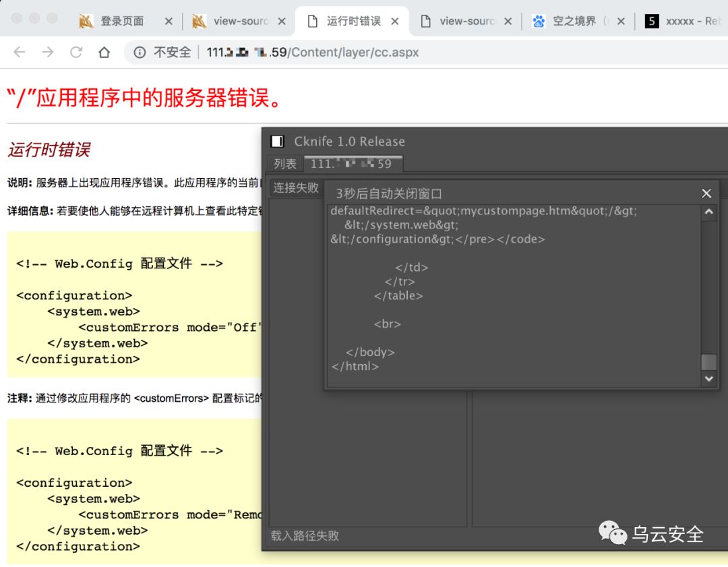728x567 pixels.
Task: Click the browser back arrow
Action: point(20,52)
